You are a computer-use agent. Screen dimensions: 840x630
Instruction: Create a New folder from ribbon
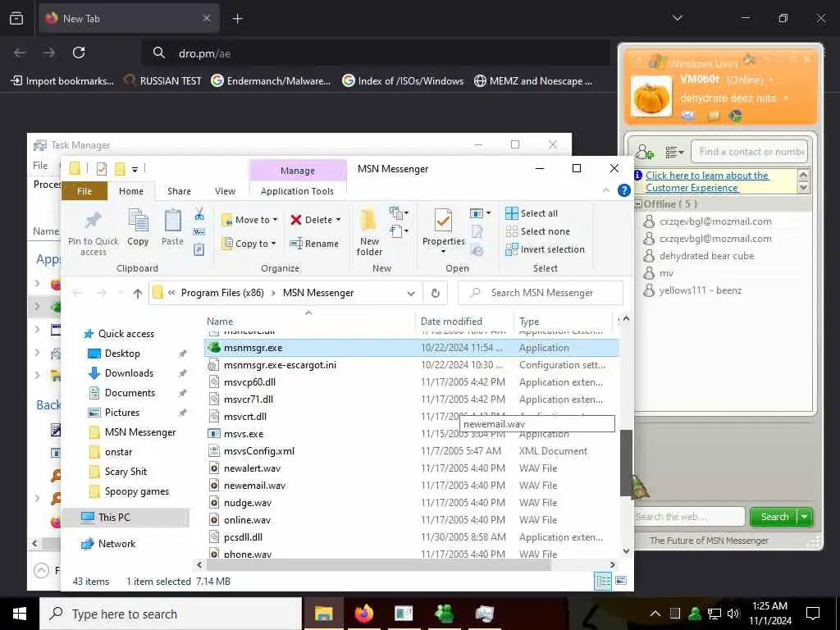[x=369, y=232]
